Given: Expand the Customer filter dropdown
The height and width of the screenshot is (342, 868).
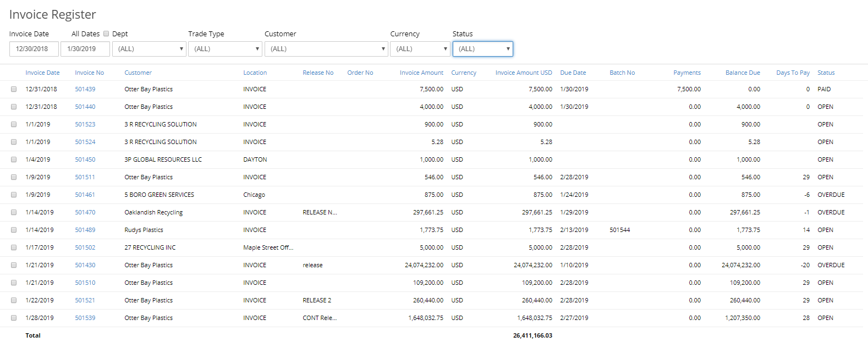Looking at the screenshot, I should pos(326,49).
